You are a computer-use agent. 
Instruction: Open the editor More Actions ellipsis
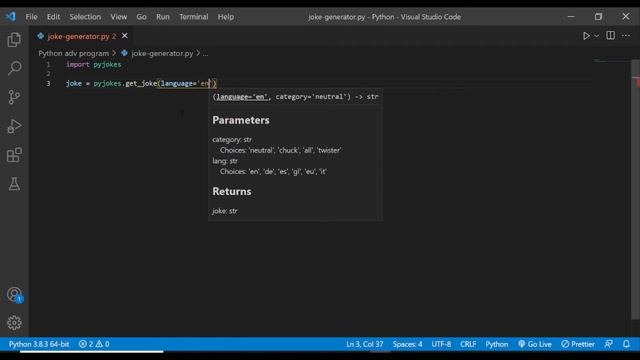[x=626, y=36]
